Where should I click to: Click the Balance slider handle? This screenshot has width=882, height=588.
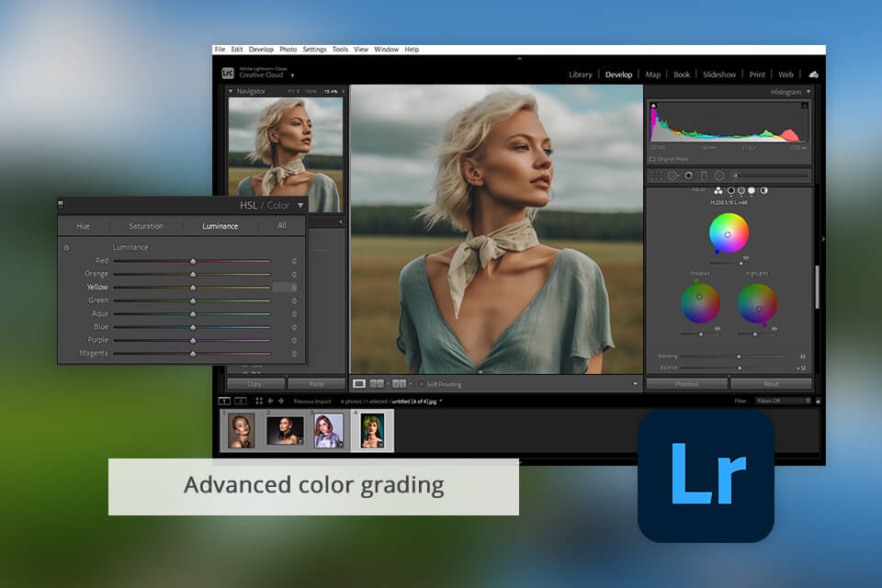click(x=739, y=368)
